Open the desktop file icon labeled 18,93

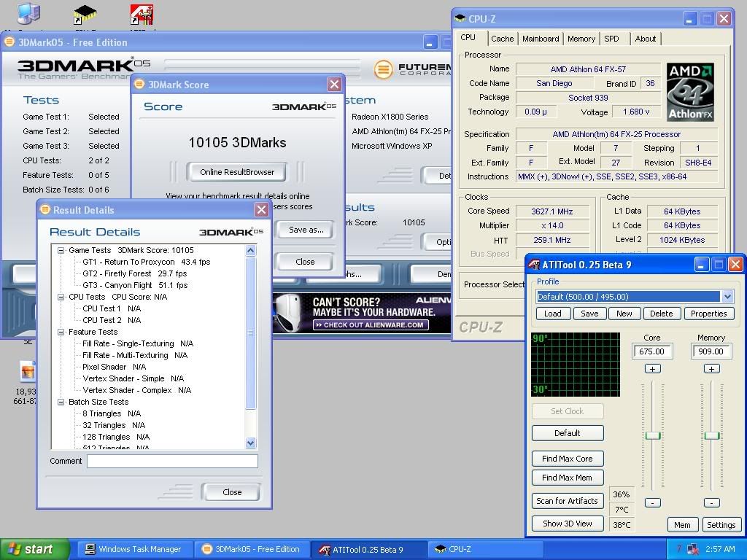pos(28,370)
